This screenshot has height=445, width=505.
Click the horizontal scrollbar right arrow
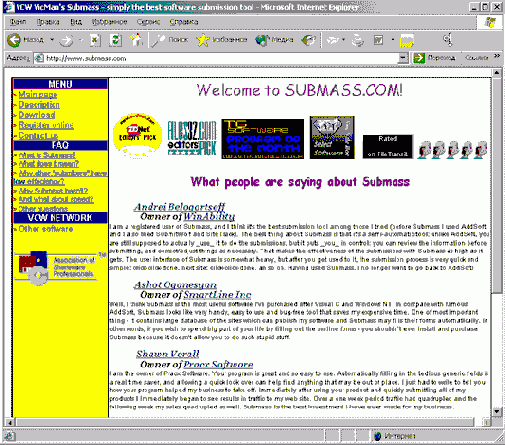tap(486, 423)
